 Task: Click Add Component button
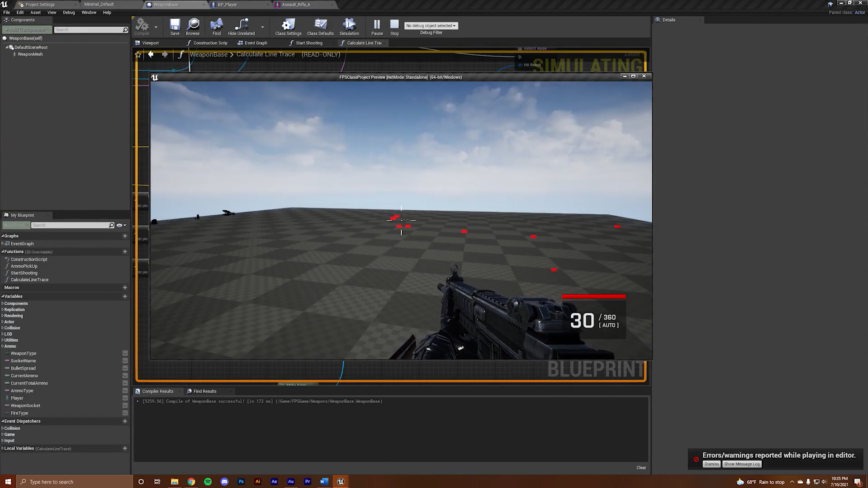27,30
